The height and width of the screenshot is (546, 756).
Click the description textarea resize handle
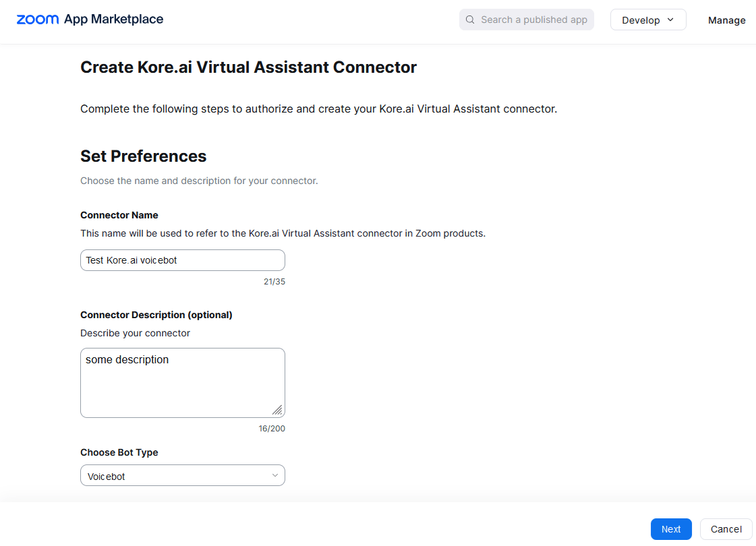pyautogui.click(x=277, y=410)
